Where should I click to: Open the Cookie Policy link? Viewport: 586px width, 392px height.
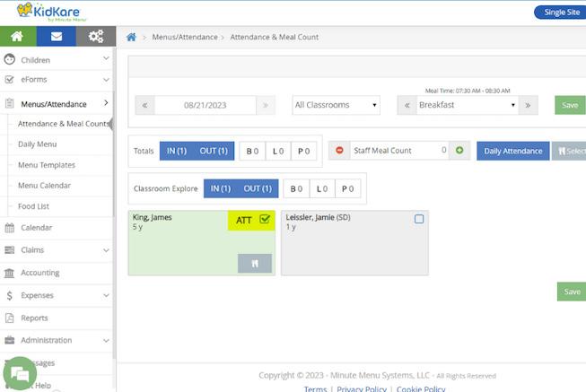(x=421, y=388)
